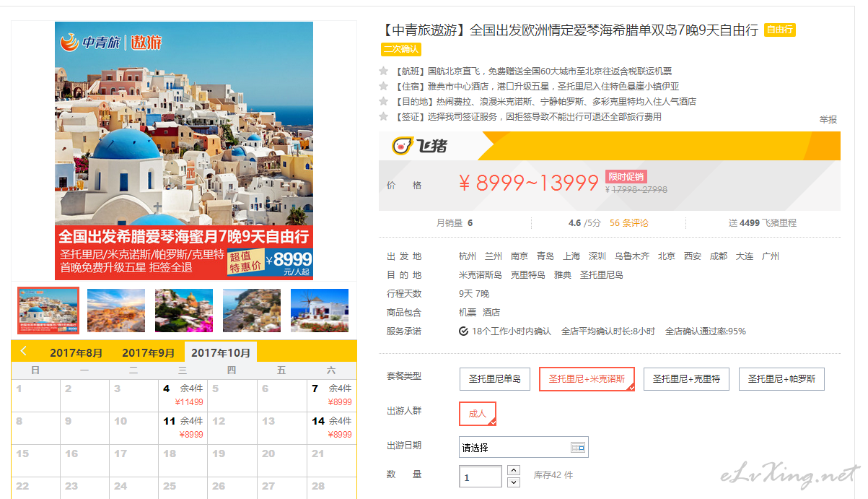Pick October 14 departure date
Image resolution: width=868 pixels, height=499 pixels.
pyautogui.click(x=331, y=428)
